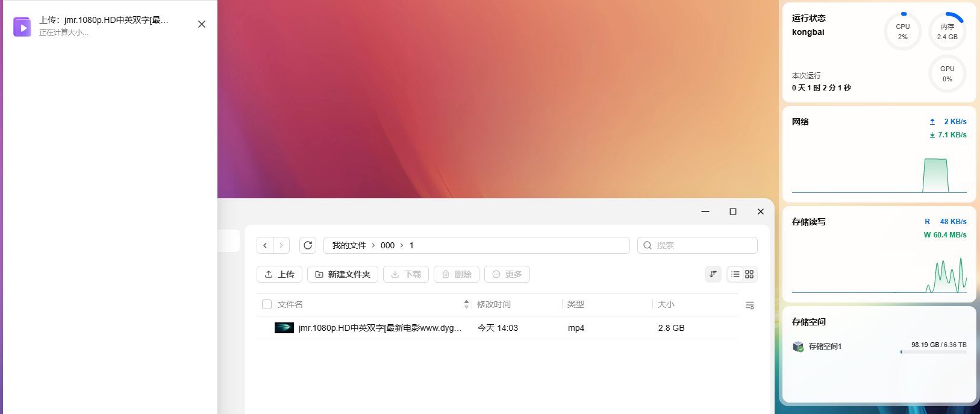Focus the 搜索 search field
Screen dimensions: 980x414
click(x=698, y=245)
